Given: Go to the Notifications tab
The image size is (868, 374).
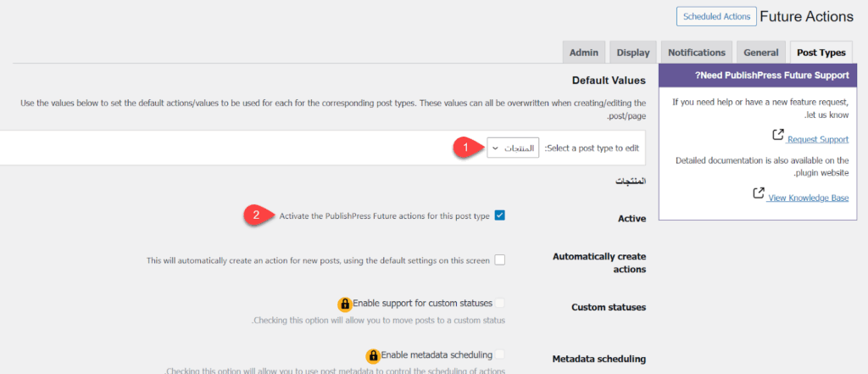Looking at the screenshot, I should [696, 52].
